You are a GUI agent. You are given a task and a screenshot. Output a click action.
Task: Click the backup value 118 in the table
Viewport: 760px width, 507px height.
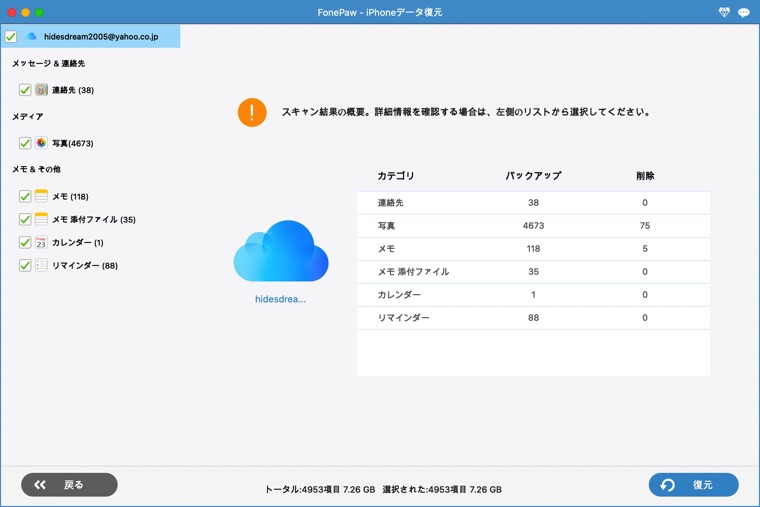point(533,249)
